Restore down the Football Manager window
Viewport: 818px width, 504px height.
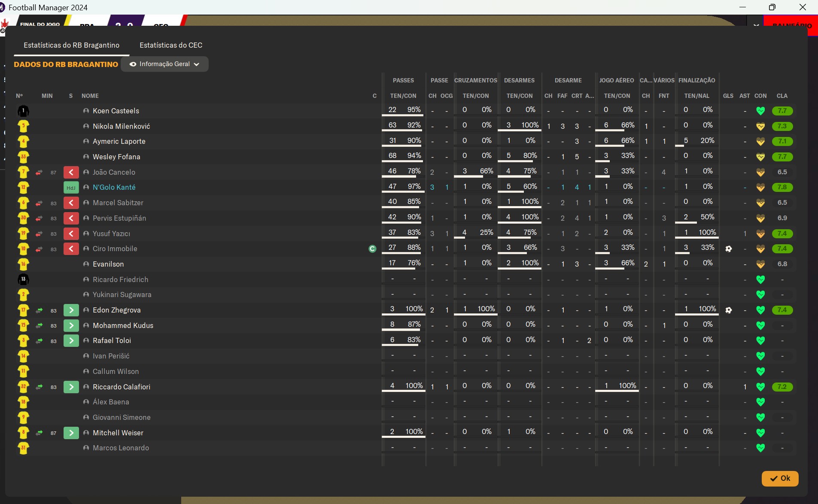(772, 7)
